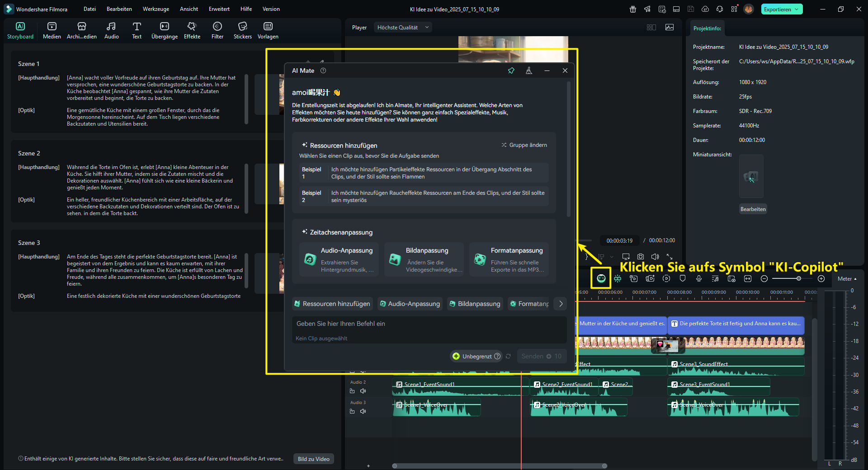Click the timeline zoom slider handle
Viewport: 868px width, 470px height.
click(799, 278)
